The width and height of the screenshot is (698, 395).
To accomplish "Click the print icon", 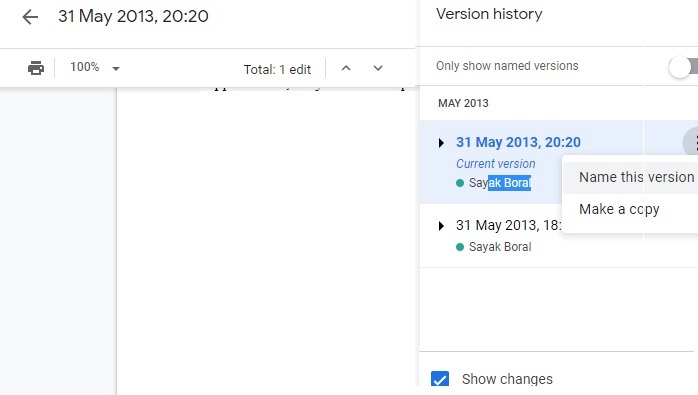I will (x=36, y=68).
